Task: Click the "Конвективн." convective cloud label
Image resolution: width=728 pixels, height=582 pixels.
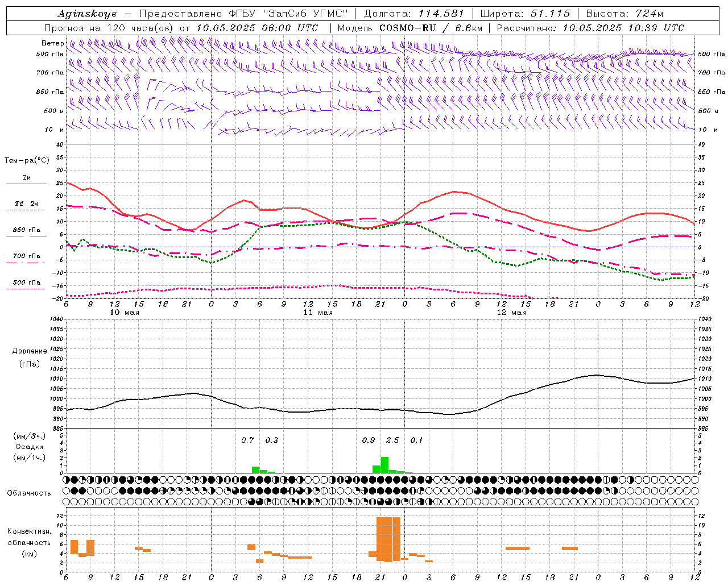Action: coord(29,531)
